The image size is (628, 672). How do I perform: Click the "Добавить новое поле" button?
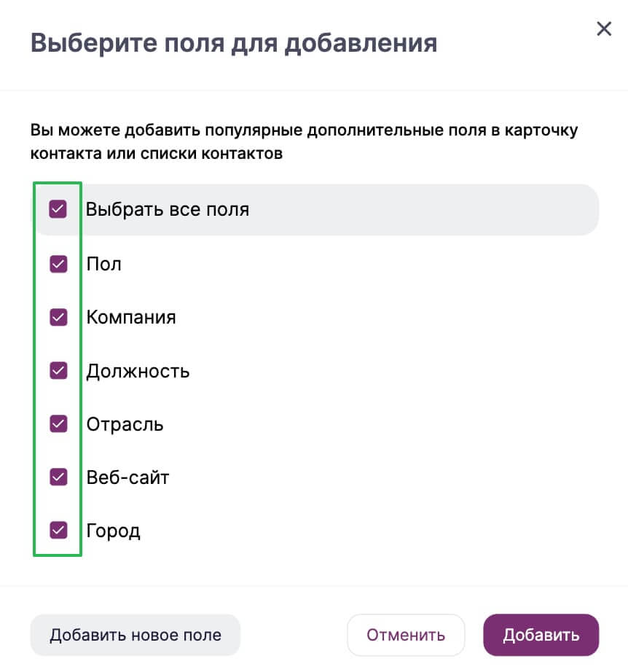135,635
